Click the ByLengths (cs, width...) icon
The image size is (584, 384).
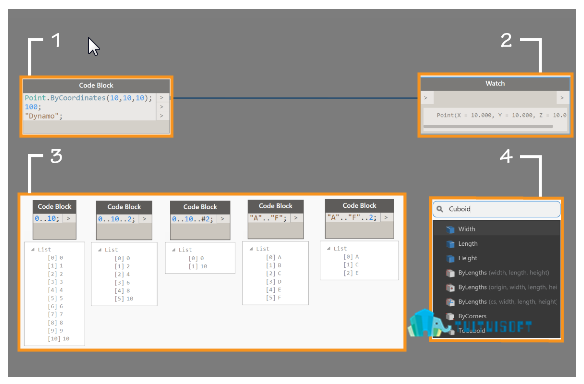click(450, 302)
